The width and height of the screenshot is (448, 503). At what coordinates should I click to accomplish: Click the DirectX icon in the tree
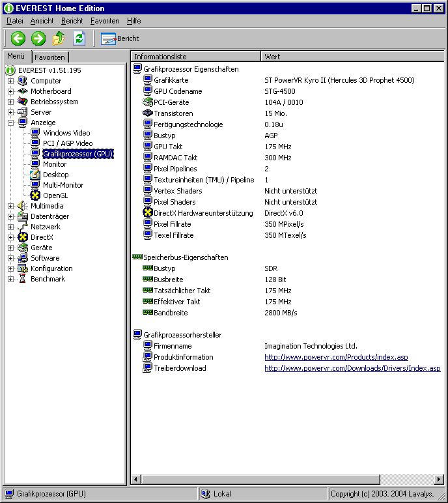(22, 237)
